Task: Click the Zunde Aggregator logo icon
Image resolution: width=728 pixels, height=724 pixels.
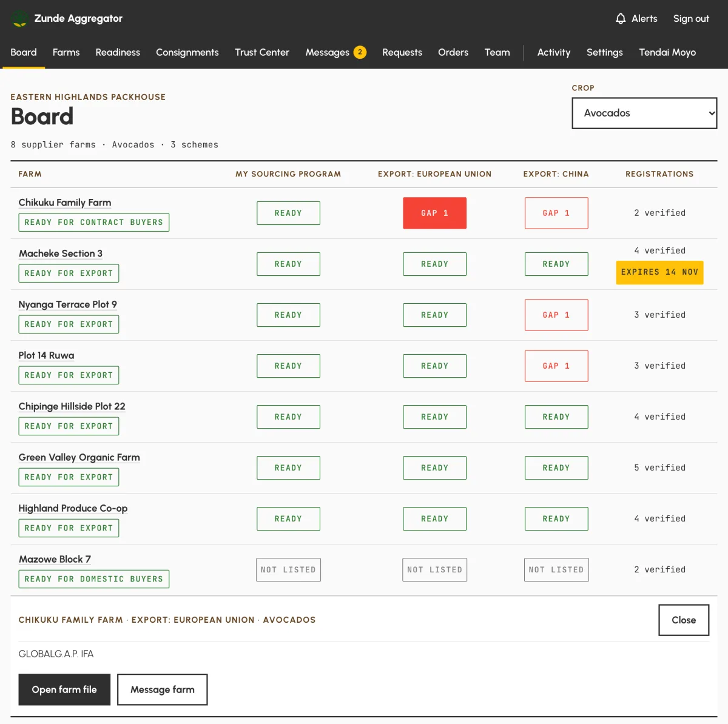Action: pos(20,18)
